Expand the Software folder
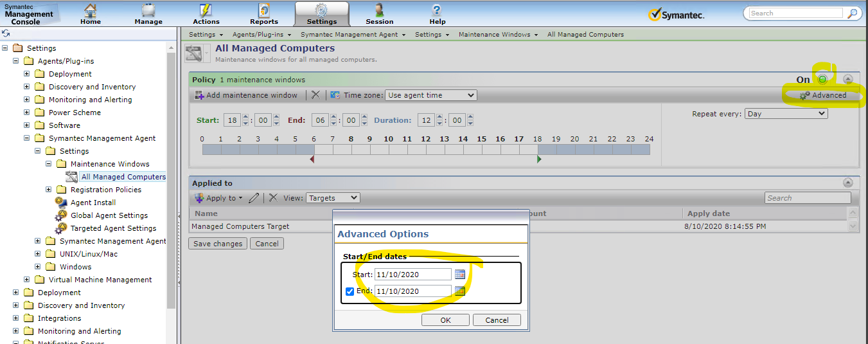Screen dimensions: 868x344 (x=27, y=125)
